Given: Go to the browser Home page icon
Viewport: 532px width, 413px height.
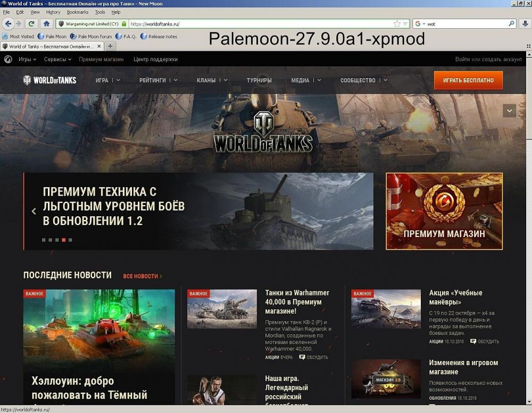Looking at the screenshot, I should [46, 24].
